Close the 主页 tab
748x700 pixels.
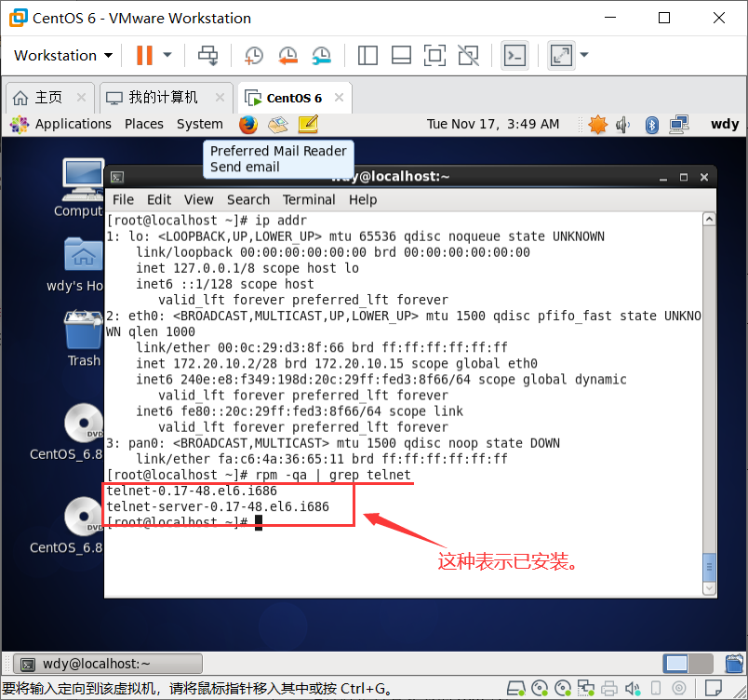pos(82,98)
